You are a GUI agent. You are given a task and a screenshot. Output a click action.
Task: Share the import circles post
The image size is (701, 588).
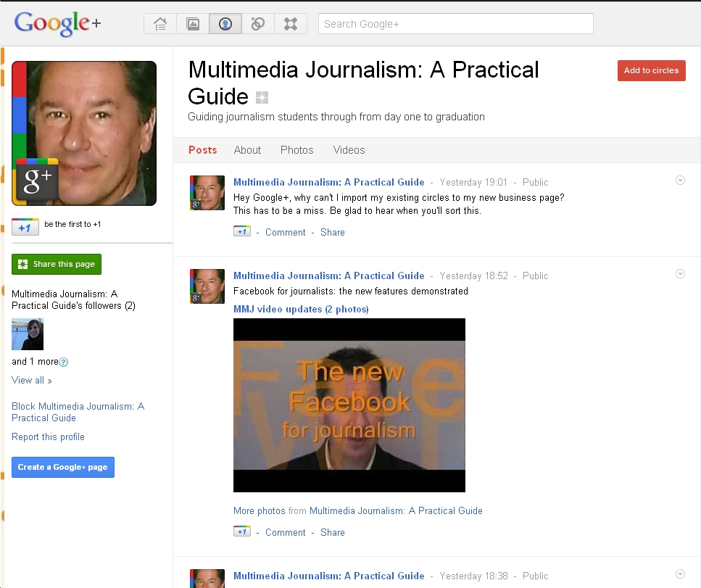click(x=332, y=232)
